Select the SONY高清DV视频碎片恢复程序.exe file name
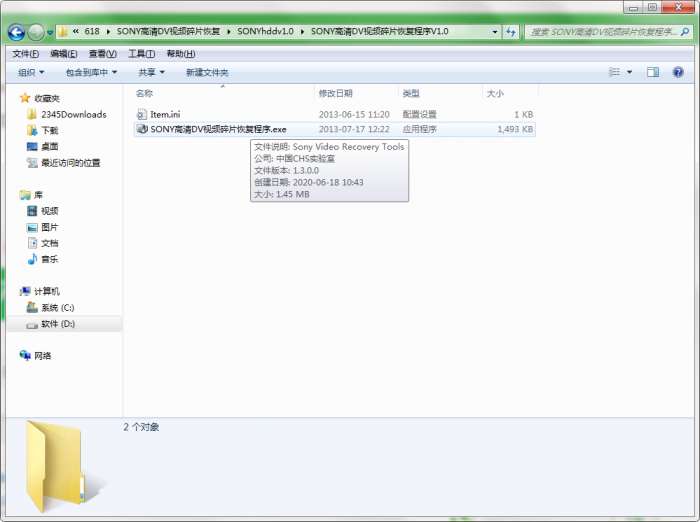The image size is (700, 522). click(x=218, y=129)
